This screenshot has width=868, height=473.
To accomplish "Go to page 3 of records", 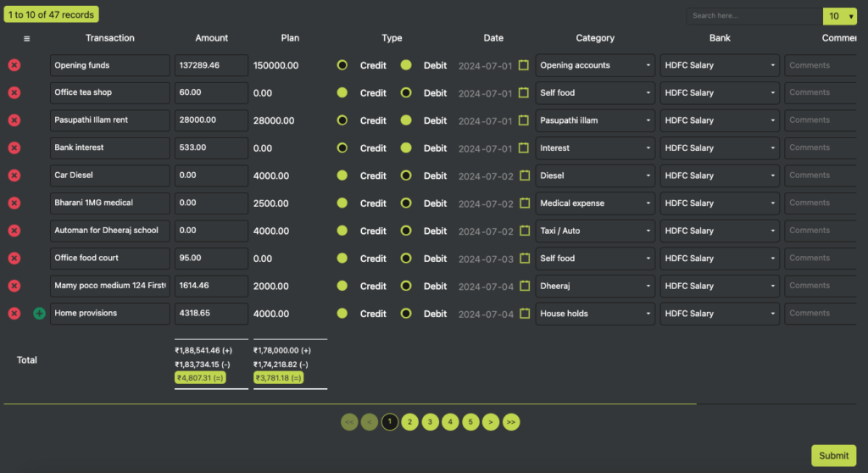I will click(x=430, y=422).
